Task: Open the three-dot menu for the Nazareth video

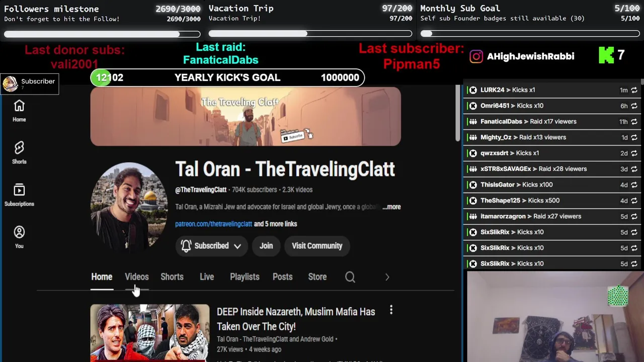Action: (391, 311)
